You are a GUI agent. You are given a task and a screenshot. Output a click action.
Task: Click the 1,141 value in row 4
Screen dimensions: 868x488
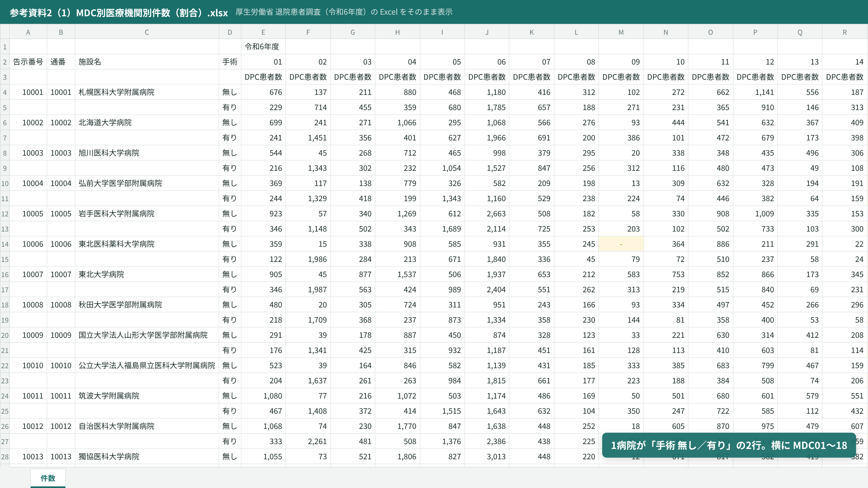[755, 92]
